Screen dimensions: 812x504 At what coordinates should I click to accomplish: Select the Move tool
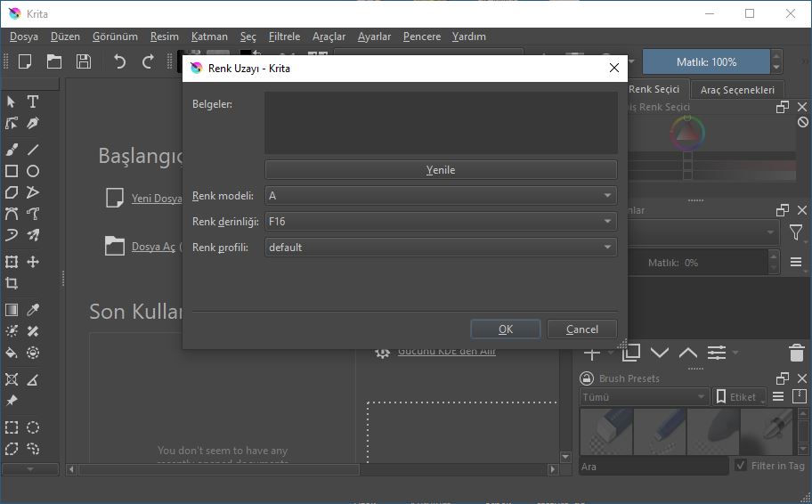click(33, 262)
